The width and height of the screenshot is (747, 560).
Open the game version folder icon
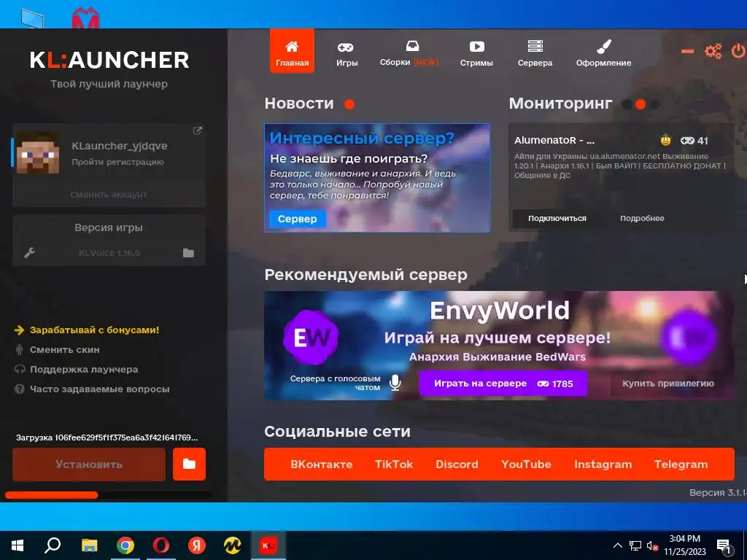point(189,253)
